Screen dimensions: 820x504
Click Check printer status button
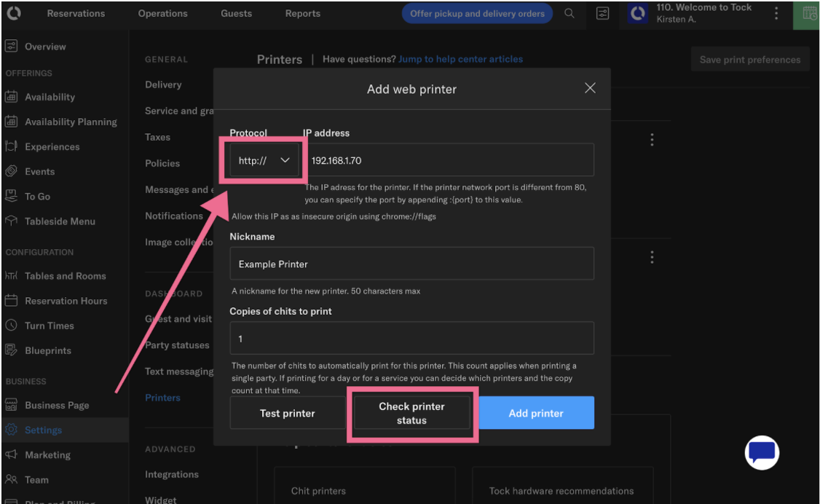click(411, 413)
